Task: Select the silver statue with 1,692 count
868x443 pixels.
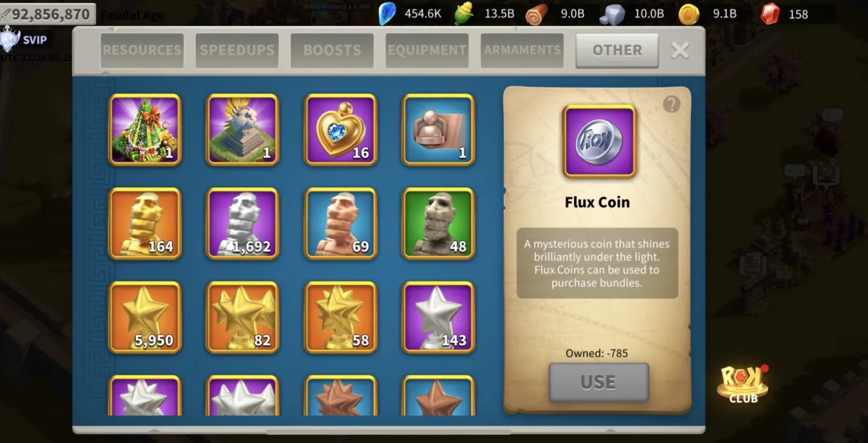Action: tap(243, 224)
